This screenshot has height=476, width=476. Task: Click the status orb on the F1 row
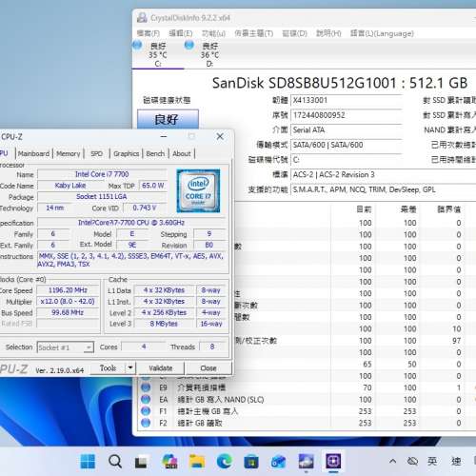tap(146, 411)
